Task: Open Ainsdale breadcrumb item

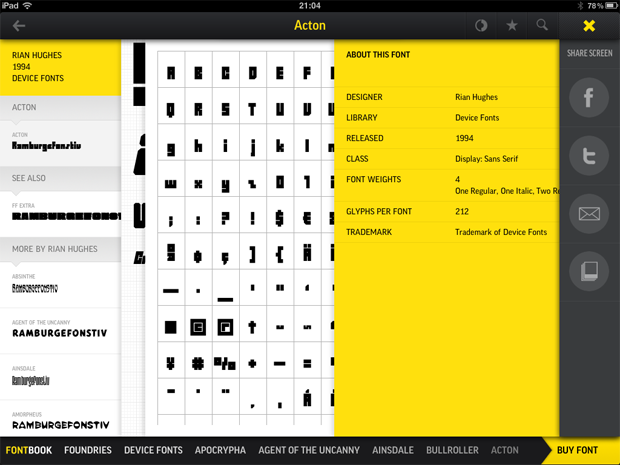Action: pos(393,450)
